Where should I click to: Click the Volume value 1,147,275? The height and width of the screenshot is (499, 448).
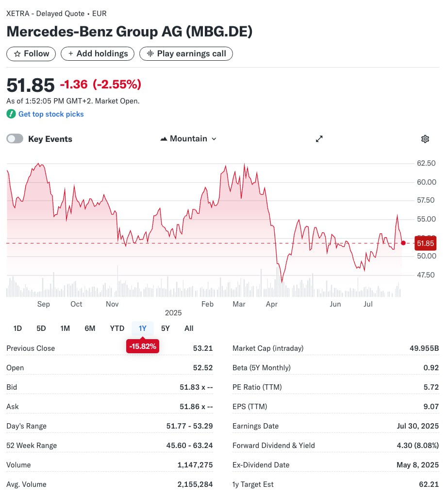click(x=195, y=465)
